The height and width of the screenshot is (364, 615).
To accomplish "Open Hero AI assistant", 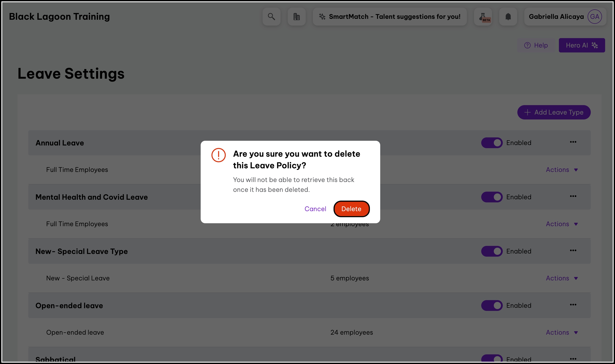I will point(582,45).
